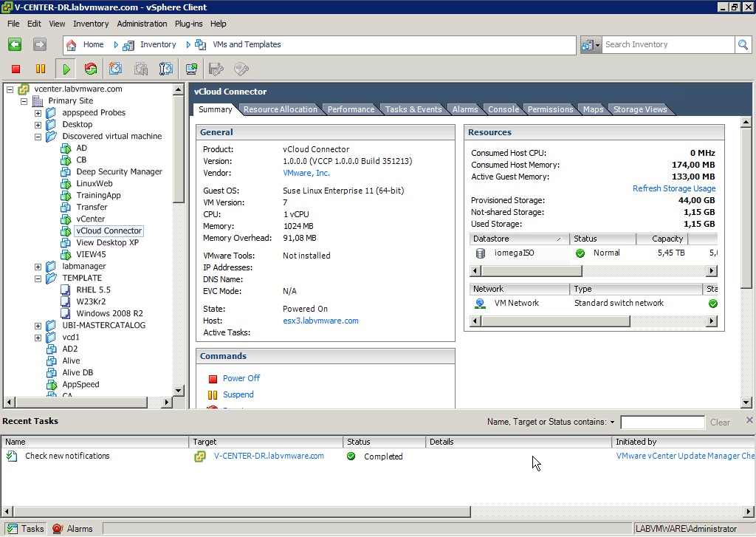Collapse the Primary Site node
Screen dimensions: 756x537
coord(24,101)
